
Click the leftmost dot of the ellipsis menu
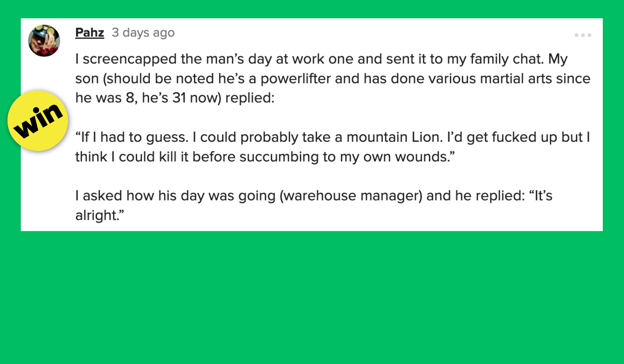tap(576, 35)
